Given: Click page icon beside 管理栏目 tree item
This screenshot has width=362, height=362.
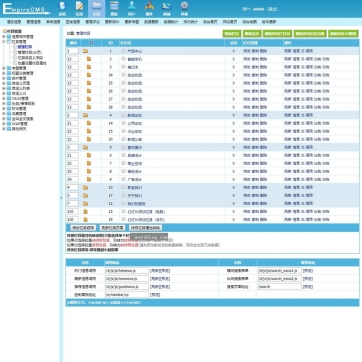Looking at the screenshot, I should coord(15,47).
